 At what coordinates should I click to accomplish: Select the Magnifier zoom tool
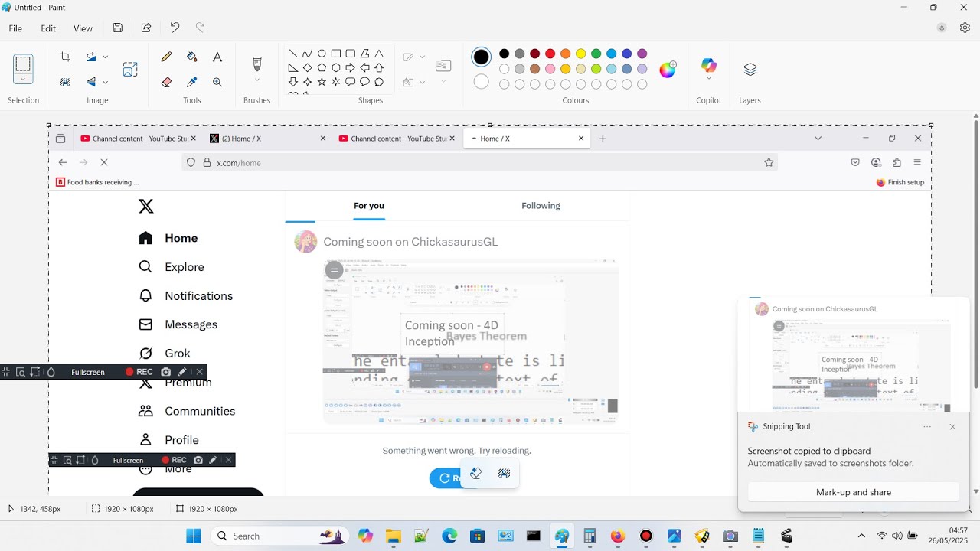(x=217, y=82)
